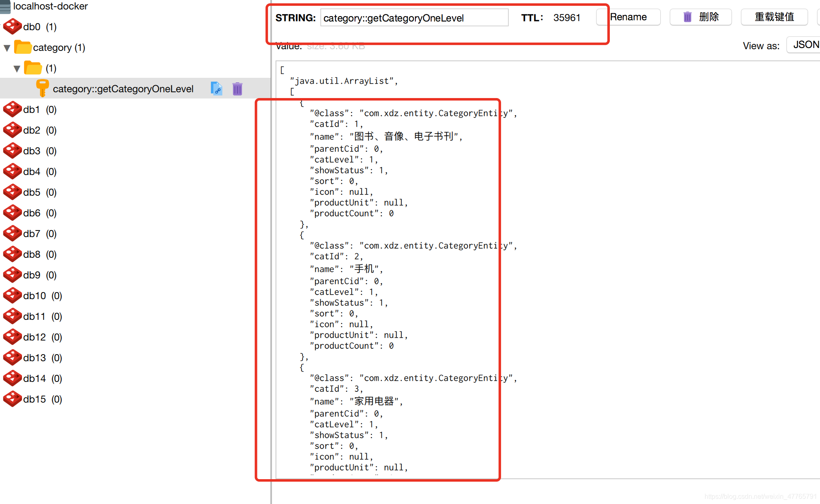Select db9 (0) label in tree
This screenshot has height=504, width=820.
coord(40,275)
